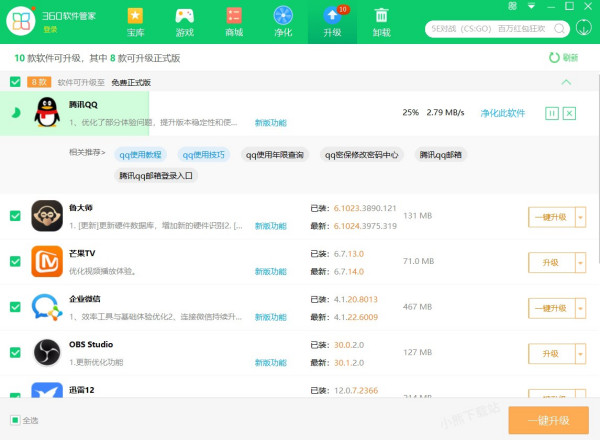600x440 pixels.
Task: Switch to the 净化 tab
Action: coord(283,22)
